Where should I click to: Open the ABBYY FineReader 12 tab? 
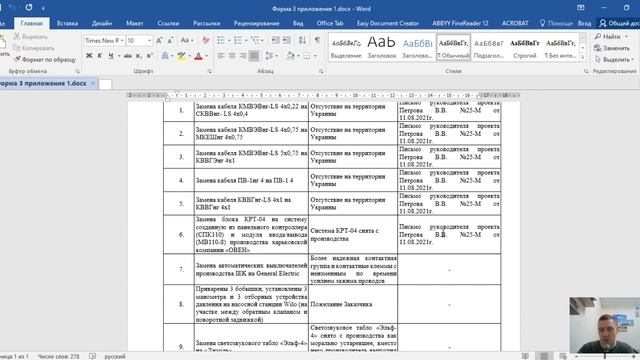460,23
